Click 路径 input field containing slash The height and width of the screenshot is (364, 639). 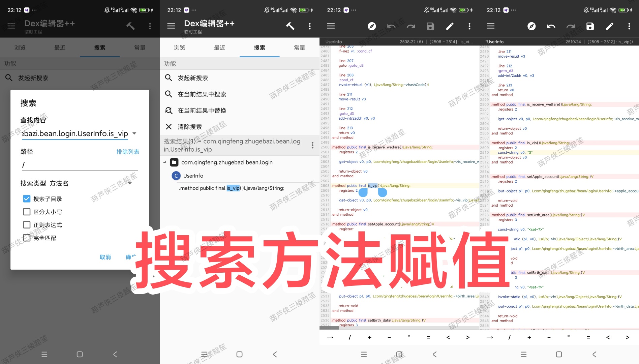[x=79, y=165]
